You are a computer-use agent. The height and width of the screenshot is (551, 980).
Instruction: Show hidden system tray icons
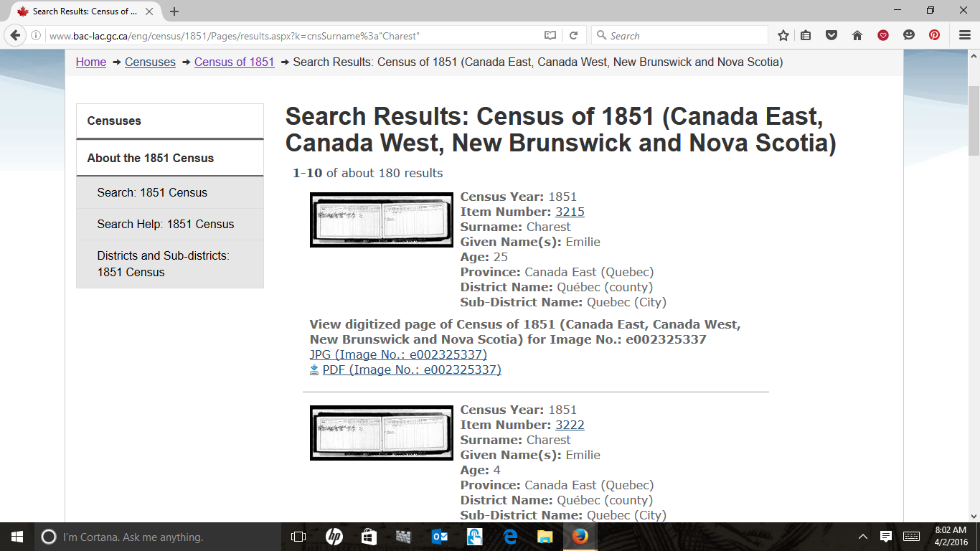tap(863, 537)
